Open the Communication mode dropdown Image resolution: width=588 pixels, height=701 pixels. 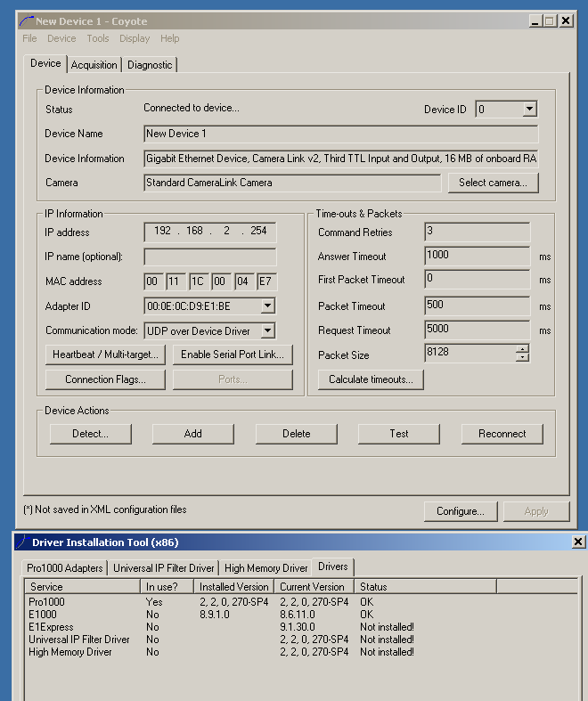(268, 330)
